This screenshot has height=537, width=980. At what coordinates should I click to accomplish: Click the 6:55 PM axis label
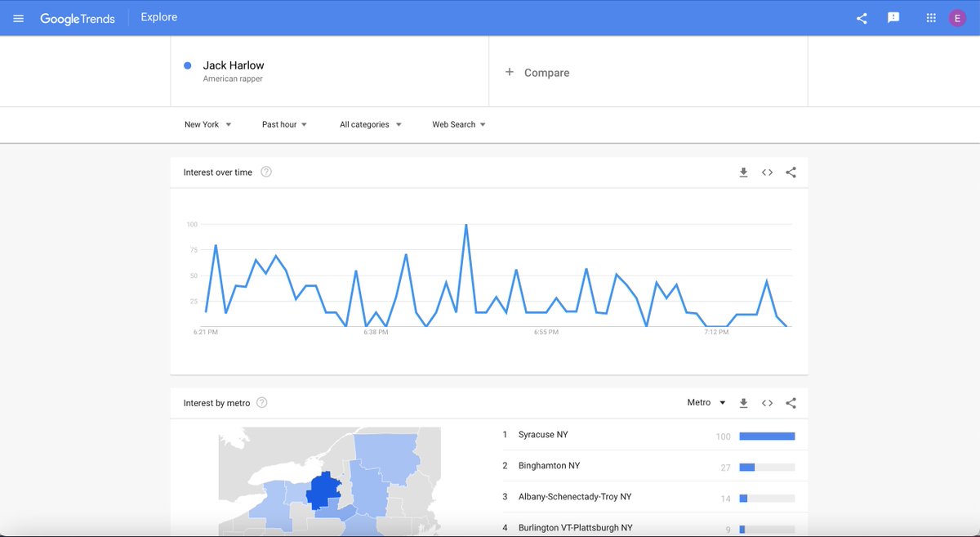pyautogui.click(x=546, y=333)
